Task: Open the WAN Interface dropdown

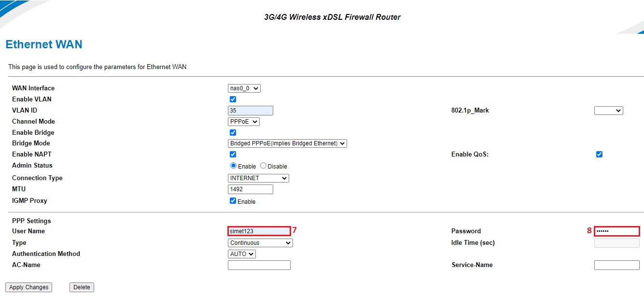Action: [x=244, y=88]
